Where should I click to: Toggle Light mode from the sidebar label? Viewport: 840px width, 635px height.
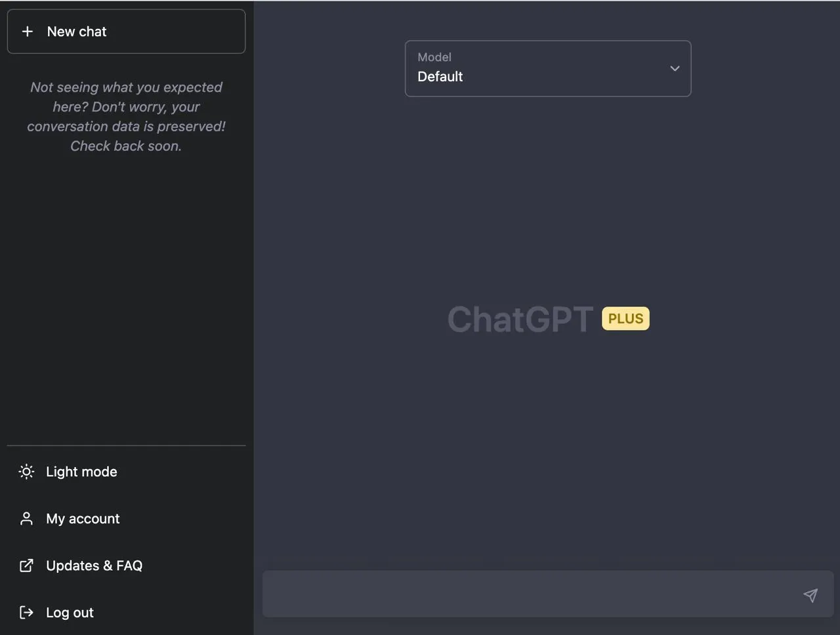pos(81,472)
